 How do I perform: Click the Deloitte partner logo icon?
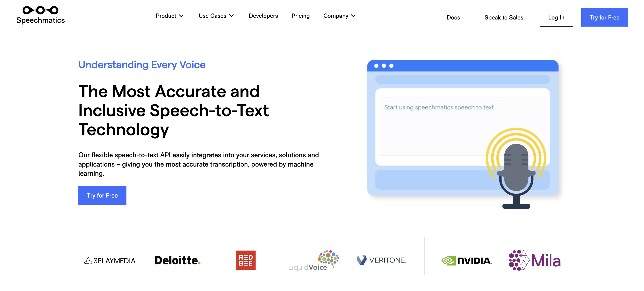[177, 260]
